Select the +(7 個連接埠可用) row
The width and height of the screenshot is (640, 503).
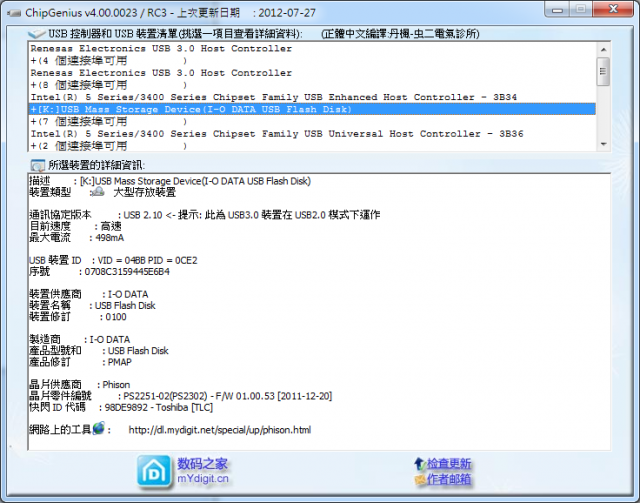pyautogui.click(x=312, y=122)
